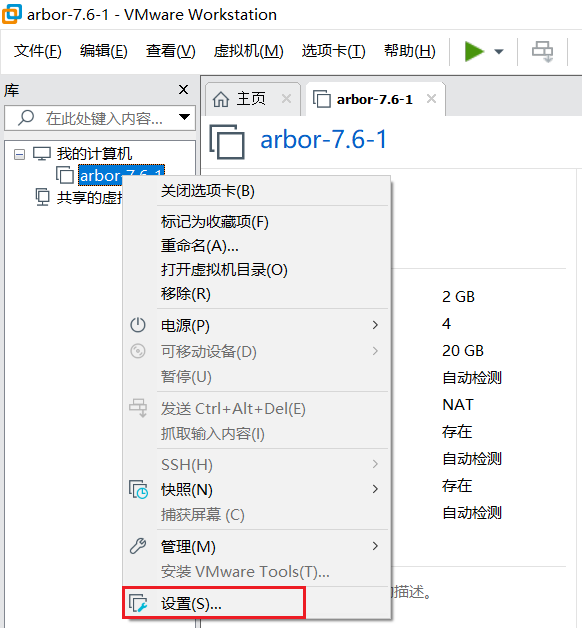
Task: Expand the 快照(N) submenu
Action: click(x=257, y=489)
